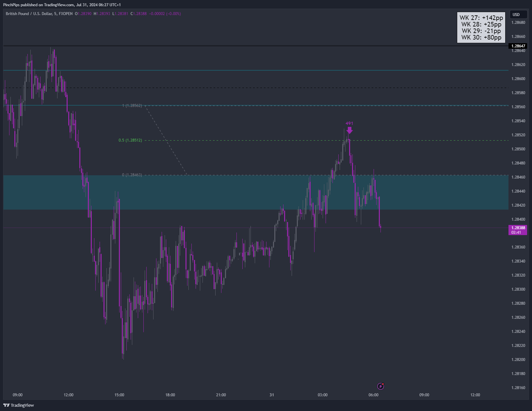Select the Fib level label 0 (1.28463)
The image size is (532, 411).
(x=132, y=175)
